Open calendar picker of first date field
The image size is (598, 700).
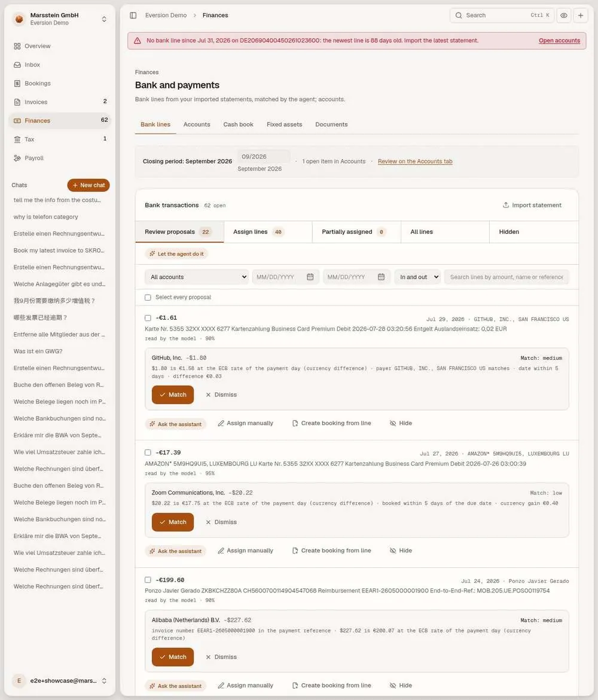[310, 277]
